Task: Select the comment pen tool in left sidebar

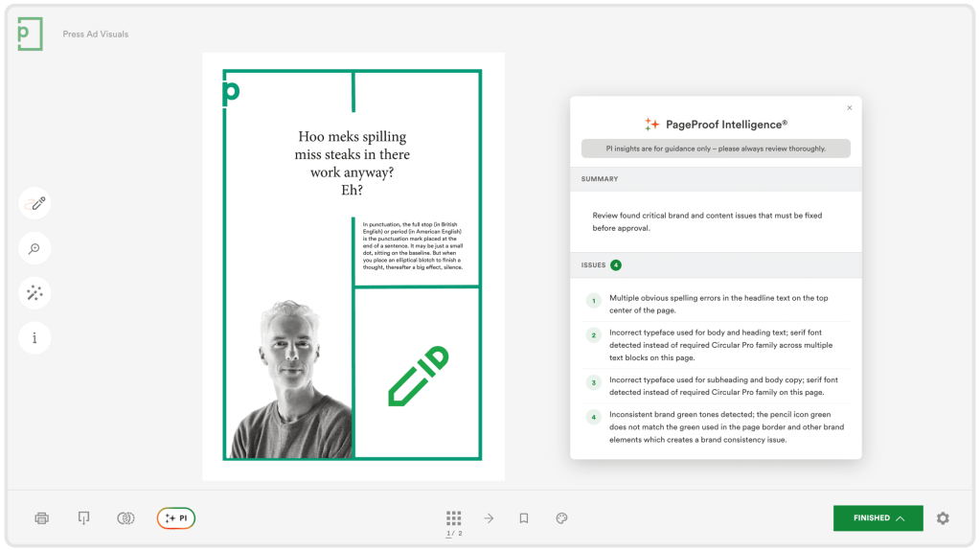Action: click(35, 203)
